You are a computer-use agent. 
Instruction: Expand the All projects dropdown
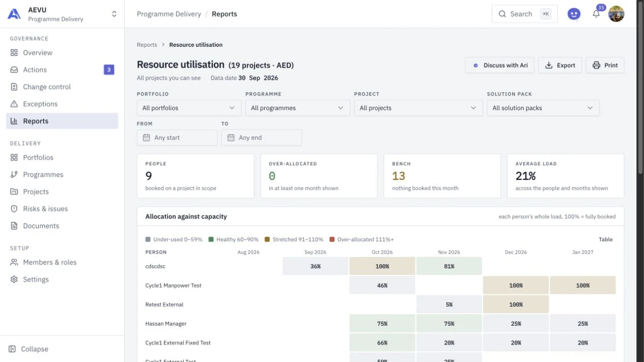click(x=418, y=108)
